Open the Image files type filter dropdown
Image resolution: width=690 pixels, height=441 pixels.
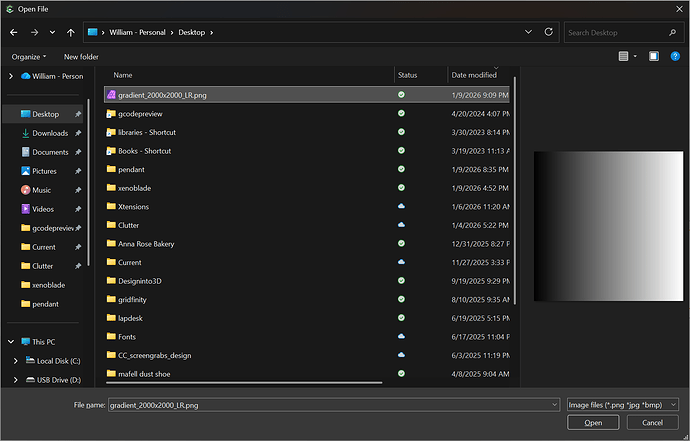(622, 405)
